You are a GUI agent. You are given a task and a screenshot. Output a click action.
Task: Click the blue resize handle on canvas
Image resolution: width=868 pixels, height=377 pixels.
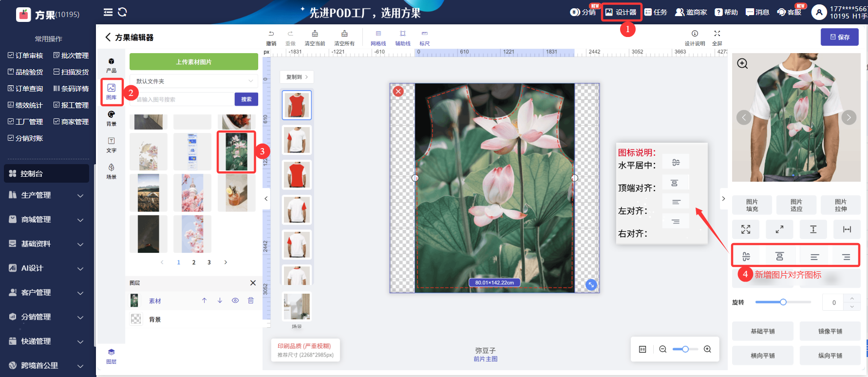tap(591, 285)
